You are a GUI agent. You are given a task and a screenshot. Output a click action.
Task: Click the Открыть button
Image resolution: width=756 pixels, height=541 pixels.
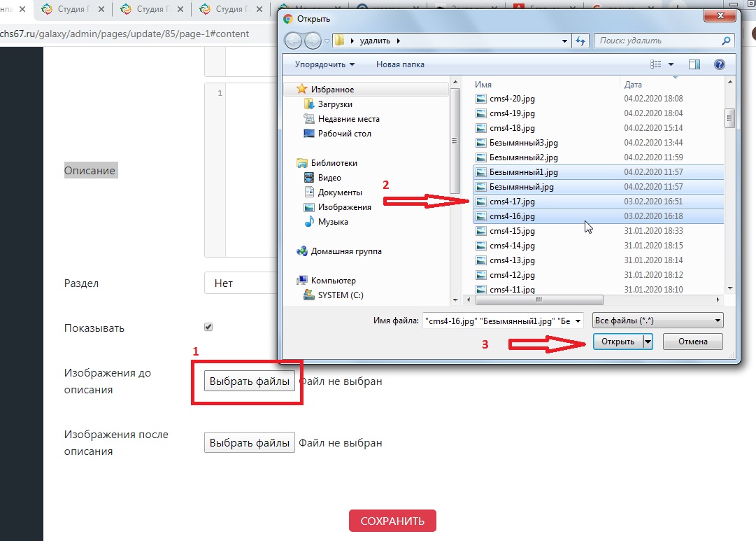618,342
